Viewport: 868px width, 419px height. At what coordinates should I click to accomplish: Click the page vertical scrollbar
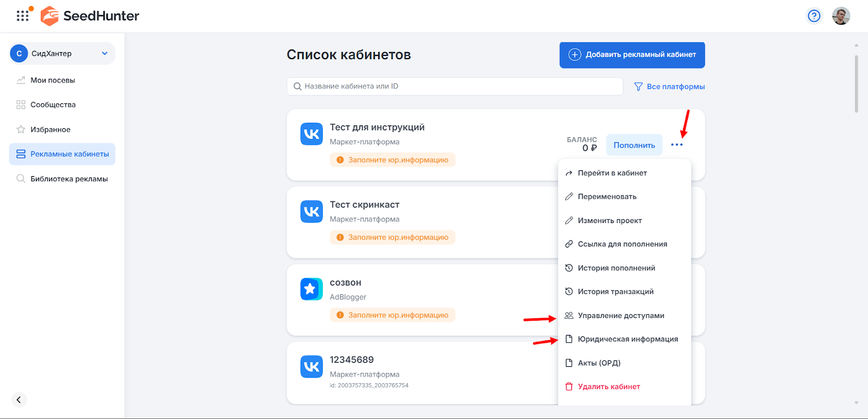[x=856, y=84]
